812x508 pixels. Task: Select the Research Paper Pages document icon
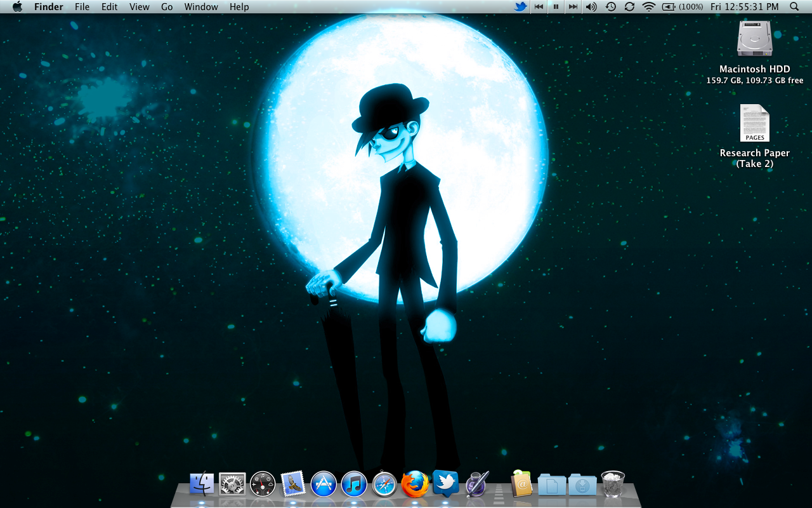tap(755, 123)
